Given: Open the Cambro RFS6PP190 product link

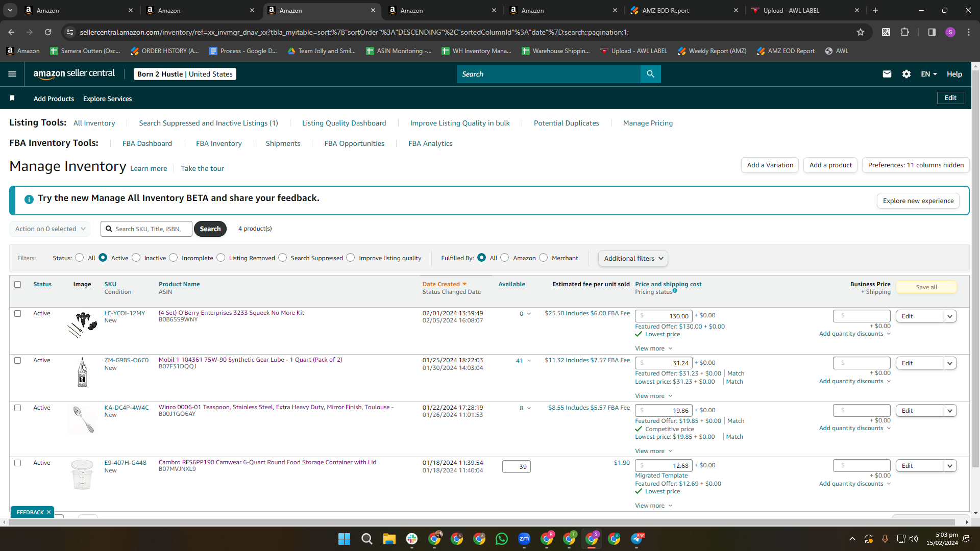Looking at the screenshot, I should (x=267, y=462).
